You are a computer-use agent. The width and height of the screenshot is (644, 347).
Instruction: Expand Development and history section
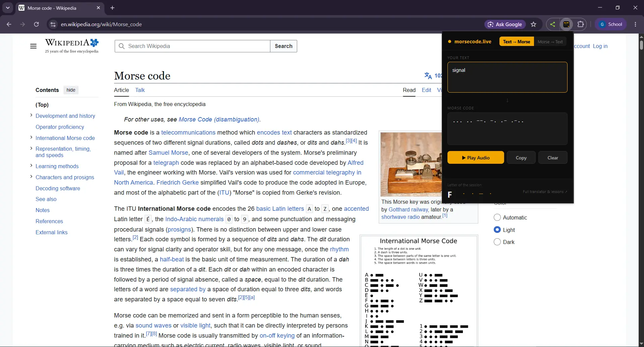click(x=31, y=115)
